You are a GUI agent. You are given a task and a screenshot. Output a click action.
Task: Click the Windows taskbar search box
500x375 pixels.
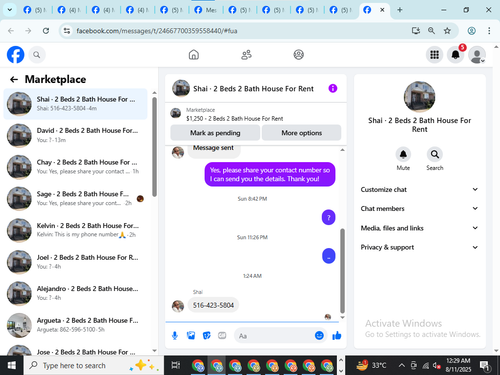[x=94, y=365]
